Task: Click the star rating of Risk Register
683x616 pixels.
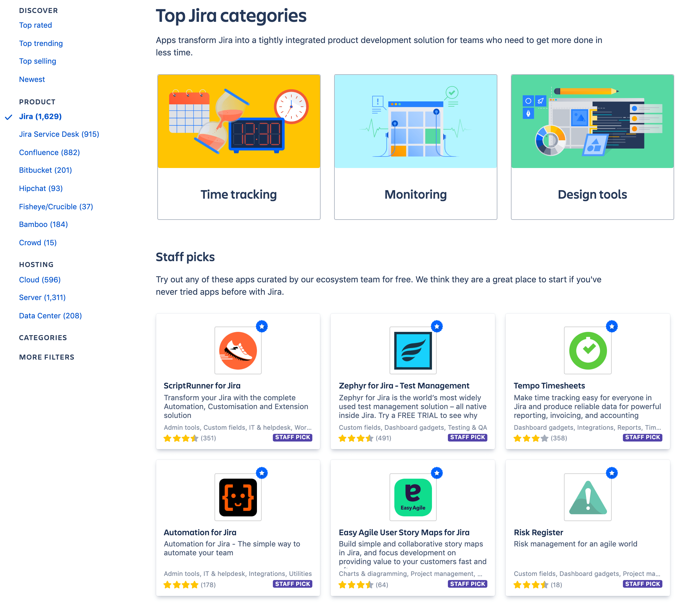Action: [x=531, y=585]
